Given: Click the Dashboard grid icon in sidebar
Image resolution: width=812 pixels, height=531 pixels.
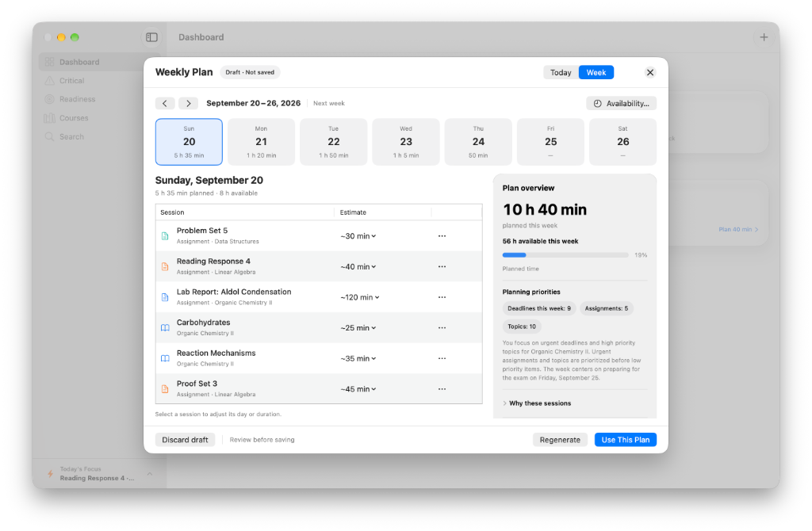Looking at the screenshot, I should (x=50, y=62).
